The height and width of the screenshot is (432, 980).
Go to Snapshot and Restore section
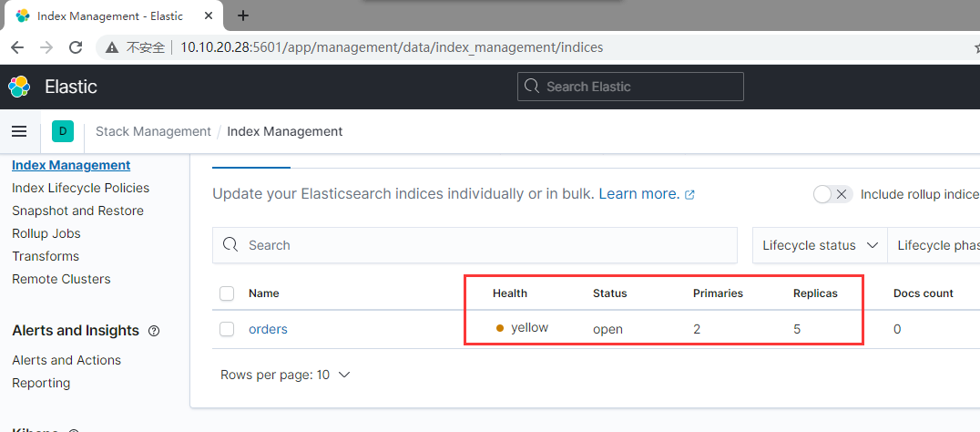pos(77,211)
